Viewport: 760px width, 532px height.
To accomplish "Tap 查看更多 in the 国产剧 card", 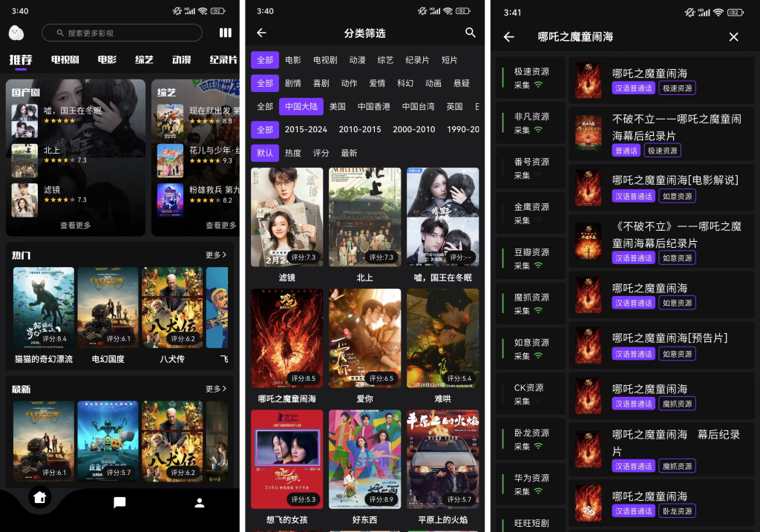I will point(75,226).
